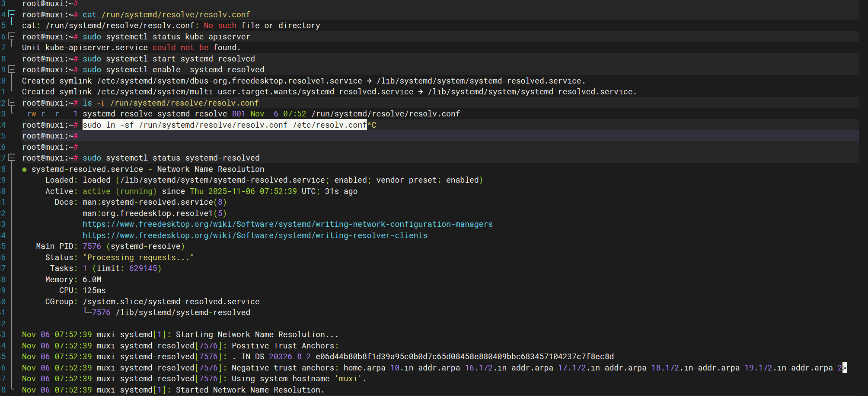Click the Memory 6.0M value
The image size is (868, 396).
coord(92,279)
